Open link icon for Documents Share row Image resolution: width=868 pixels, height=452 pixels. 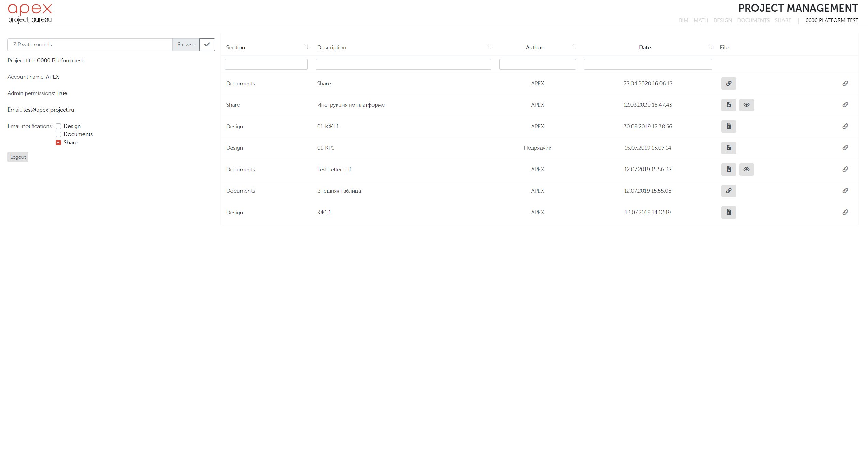729,84
